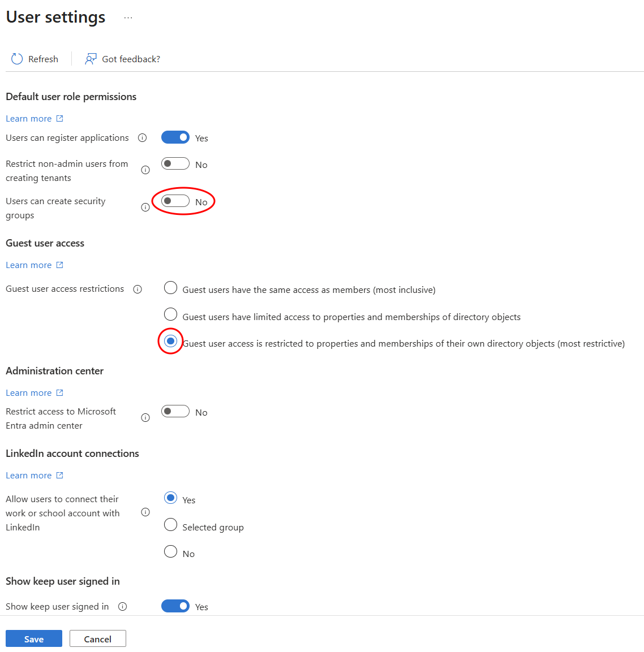Select Guest users same access as members option
The width and height of the screenshot is (644, 652).
[x=170, y=288]
